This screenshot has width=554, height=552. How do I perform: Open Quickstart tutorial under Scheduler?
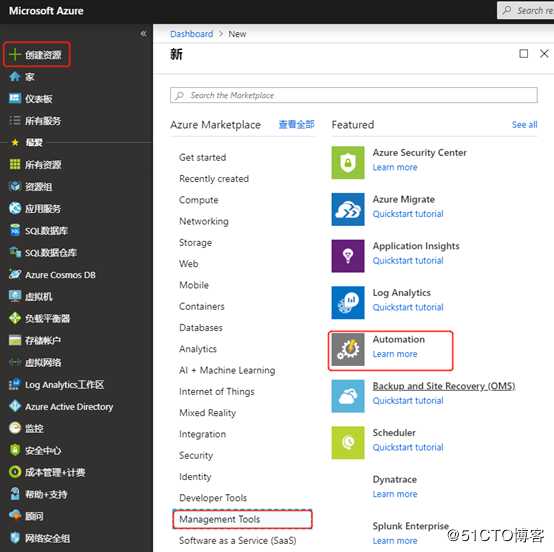408,447
